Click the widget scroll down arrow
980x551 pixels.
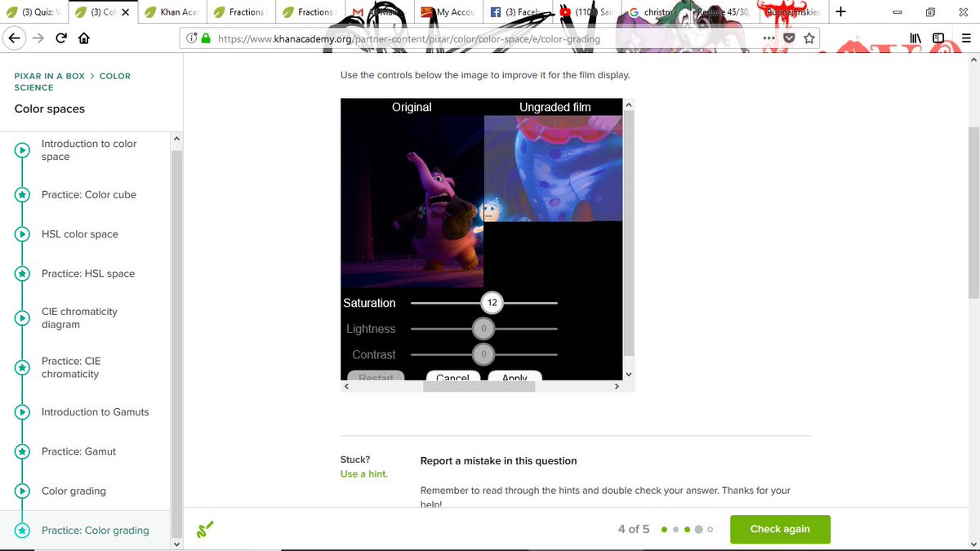click(628, 374)
